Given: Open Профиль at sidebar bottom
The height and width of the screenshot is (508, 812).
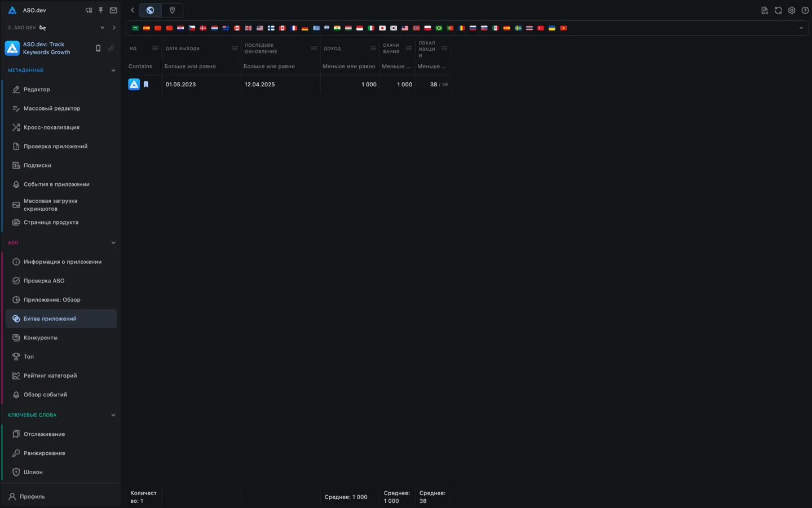Looking at the screenshot, I should click(32, 497).
